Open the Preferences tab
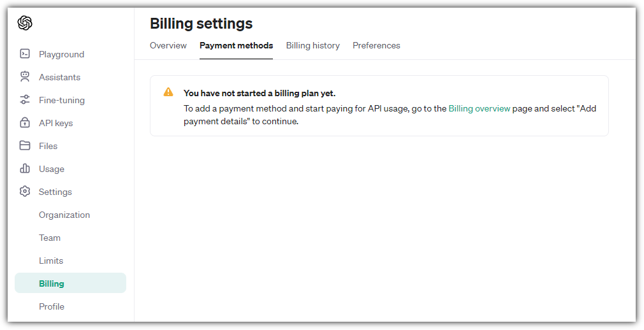Screen dimensions: 644x330 pos(376,46)
